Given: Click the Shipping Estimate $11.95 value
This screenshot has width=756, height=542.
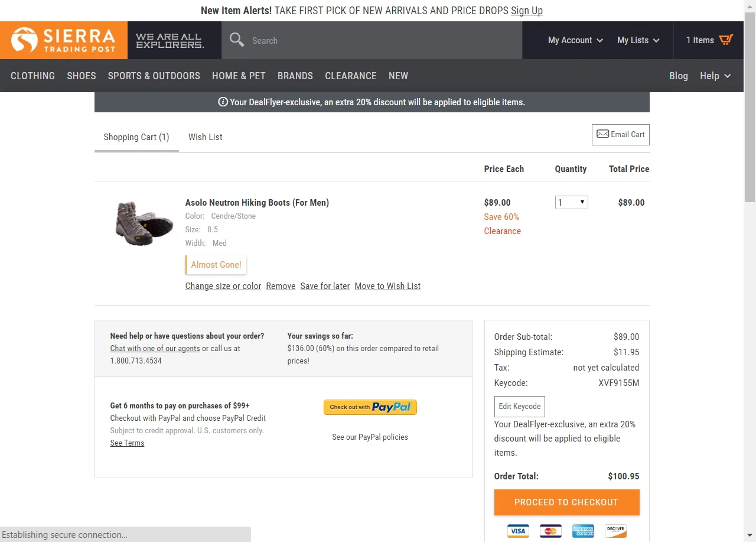Looking at the screenshot, I should click(627, 352).
